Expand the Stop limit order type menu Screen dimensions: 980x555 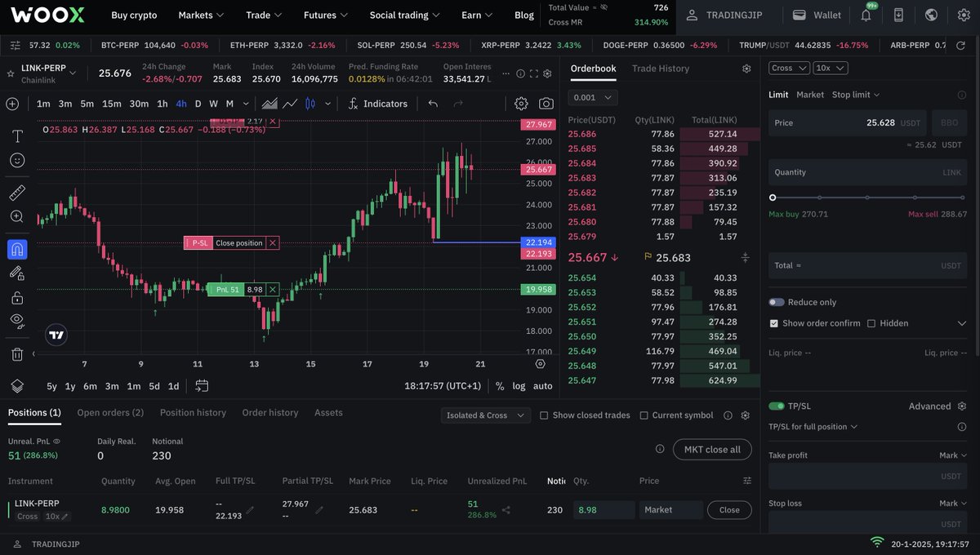coord(856,95)
